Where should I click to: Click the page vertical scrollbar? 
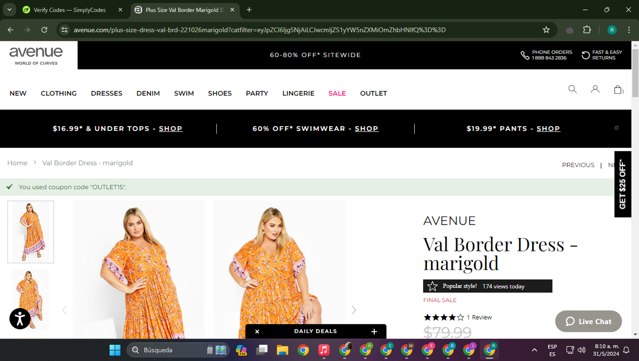coord(635,73)
